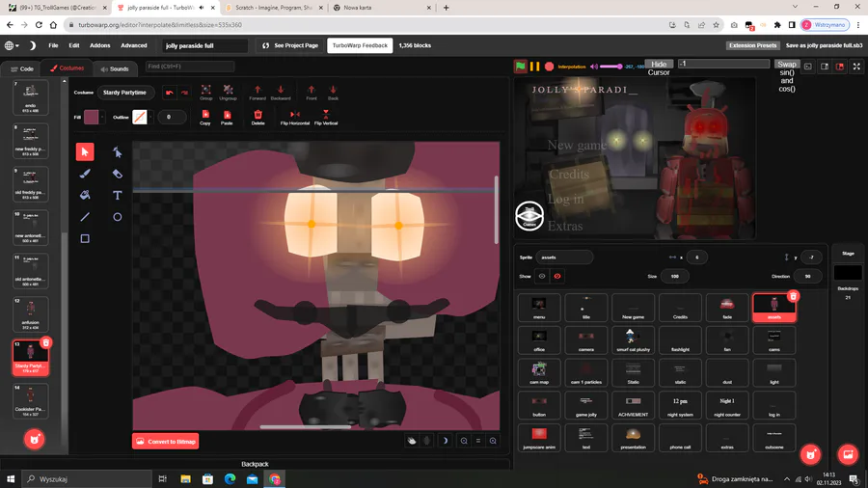This screenshot has width=868, height=488.
Task: Show the sprite with the eye toggle
Action: pyautogui.click(x=542, y=276)
